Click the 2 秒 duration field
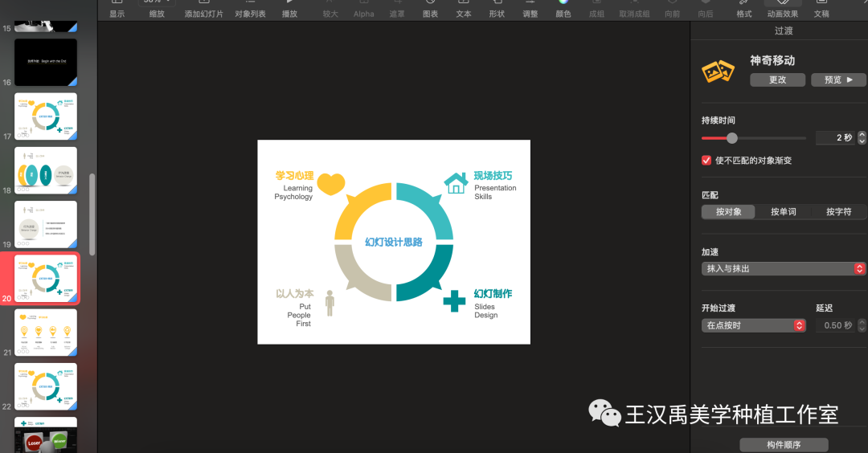 coord(835,137)
